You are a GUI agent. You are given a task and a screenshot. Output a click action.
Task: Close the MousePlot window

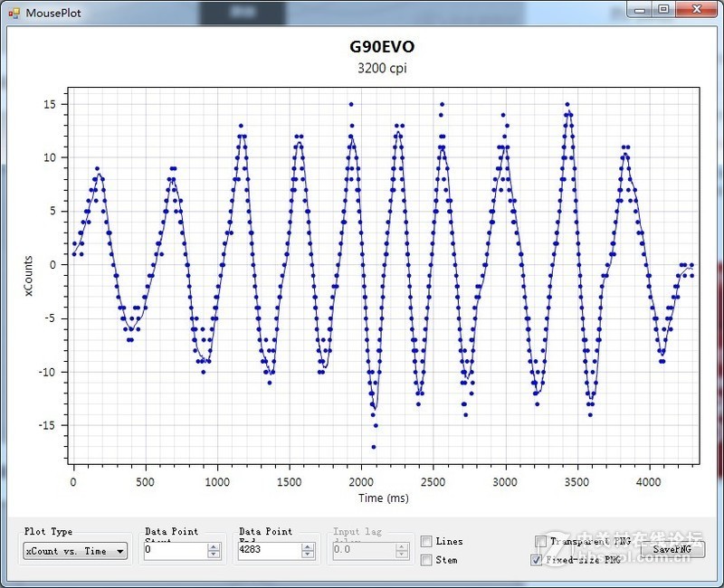click(696, 10)
